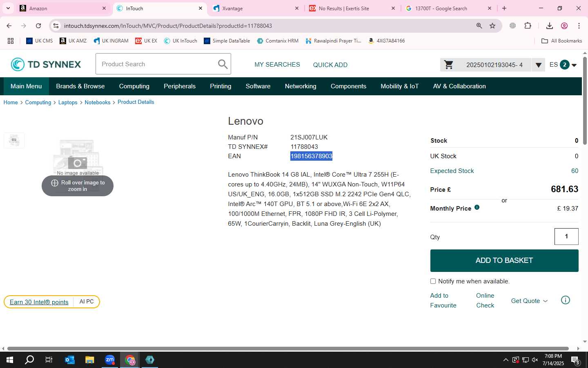Viewport: 588px width, 368px height.
Task: Open the Main Menu
Action: coord(26,86)
